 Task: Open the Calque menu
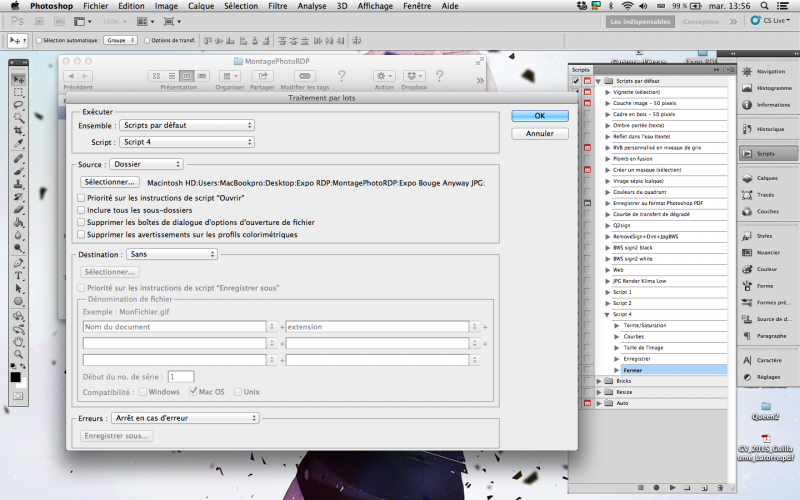(x=201, y=6)
